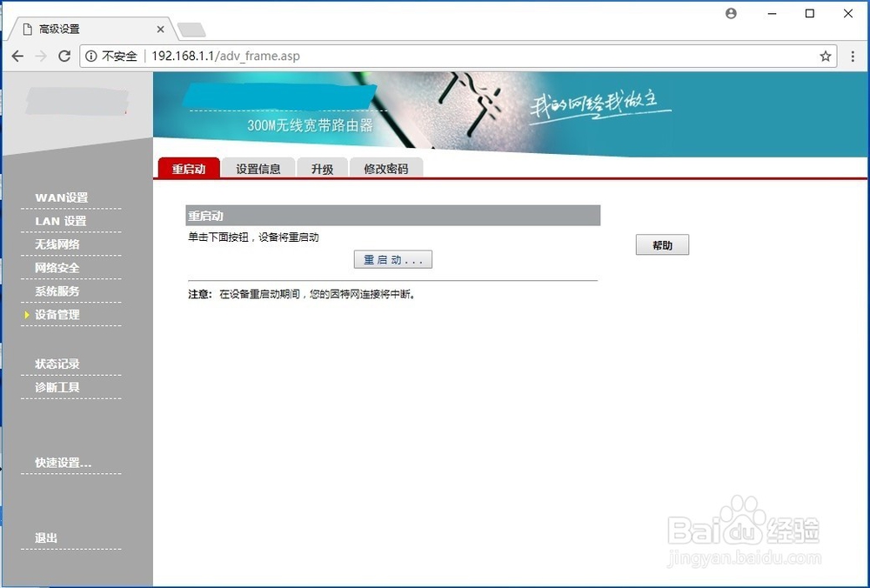The width and height of the screenshot is (870, 588).
Task: Switch to the 修改密码 tab
Action: tap(385, 170)
